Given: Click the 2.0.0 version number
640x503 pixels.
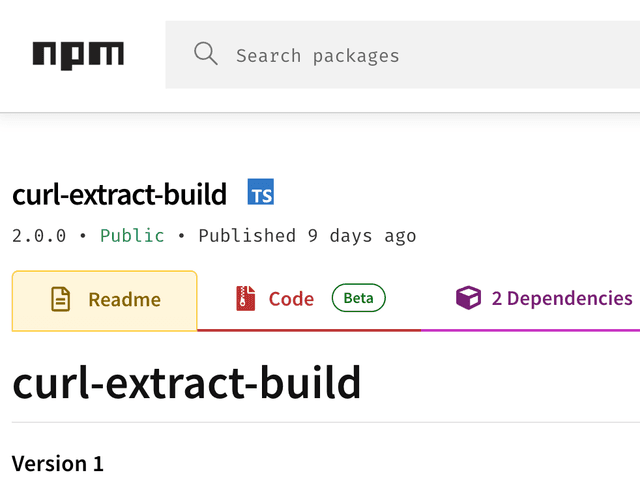Looking at the screenshot, I should 39,236.
